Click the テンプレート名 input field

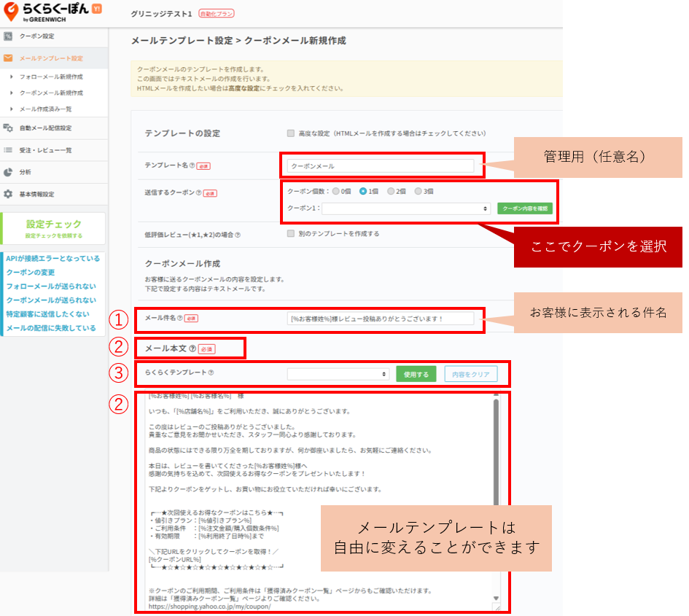pos(380,166)
